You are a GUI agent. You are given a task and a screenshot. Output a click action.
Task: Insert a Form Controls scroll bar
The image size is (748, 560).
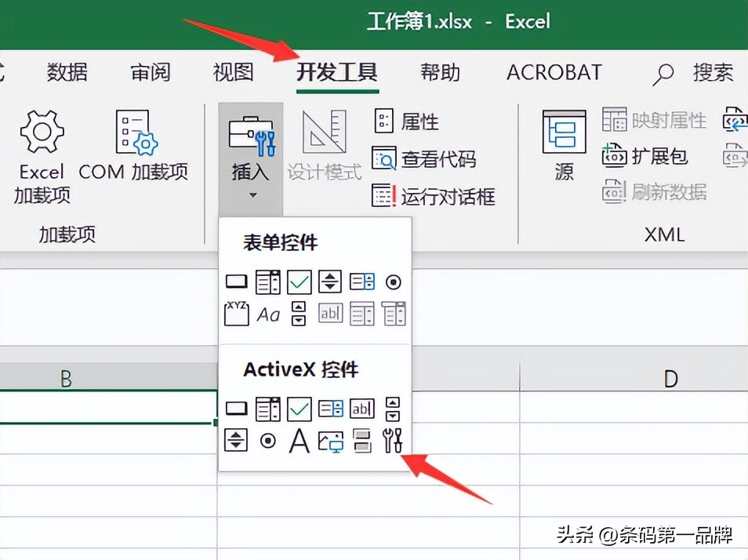click(299, 312)
